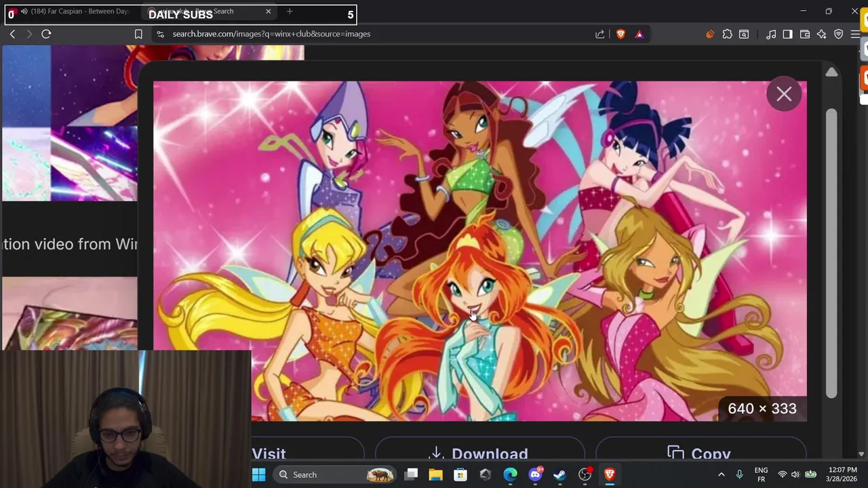Click the address bar URL field
Viewport: 868px width, 488px height.
tap(380, 34)
